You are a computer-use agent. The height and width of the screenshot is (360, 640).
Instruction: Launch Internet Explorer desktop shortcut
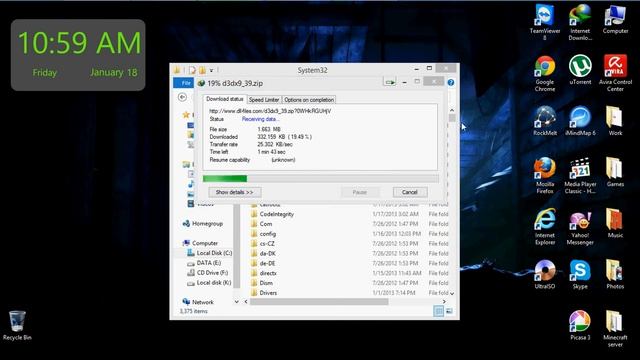[x=544, y=227]
